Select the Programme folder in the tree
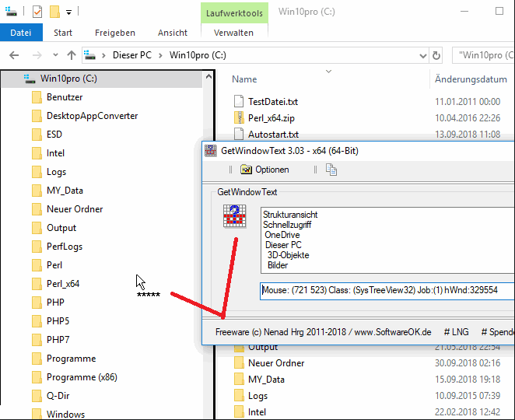This screenshot has height=420, width=515. [72, 359]
